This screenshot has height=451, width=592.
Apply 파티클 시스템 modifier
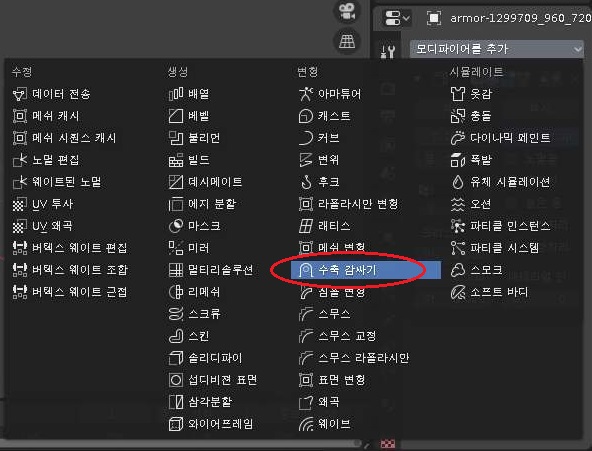point(495,248)
